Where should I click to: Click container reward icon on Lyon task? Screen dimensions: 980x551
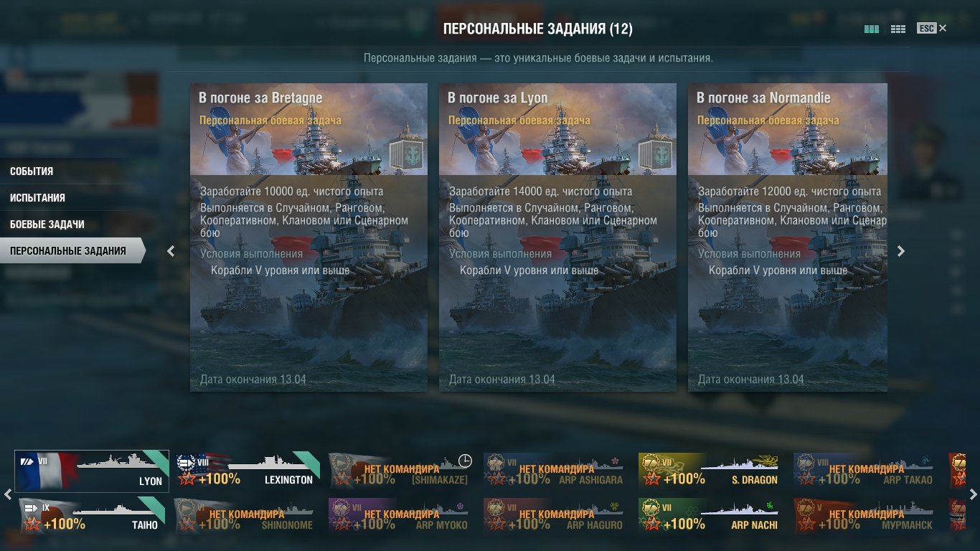654,155
